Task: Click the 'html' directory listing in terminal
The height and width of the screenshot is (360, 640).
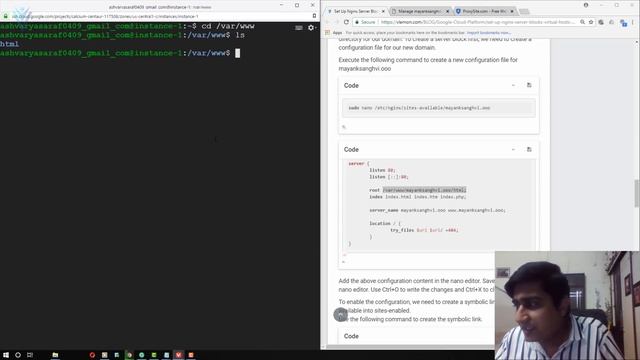Action: 9,44
